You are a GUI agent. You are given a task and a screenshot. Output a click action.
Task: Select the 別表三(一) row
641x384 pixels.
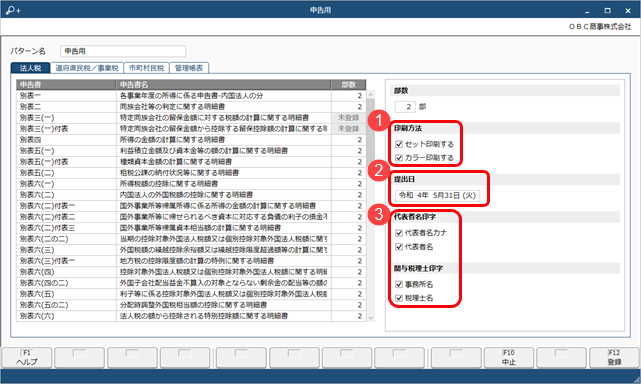coord(191,118)
